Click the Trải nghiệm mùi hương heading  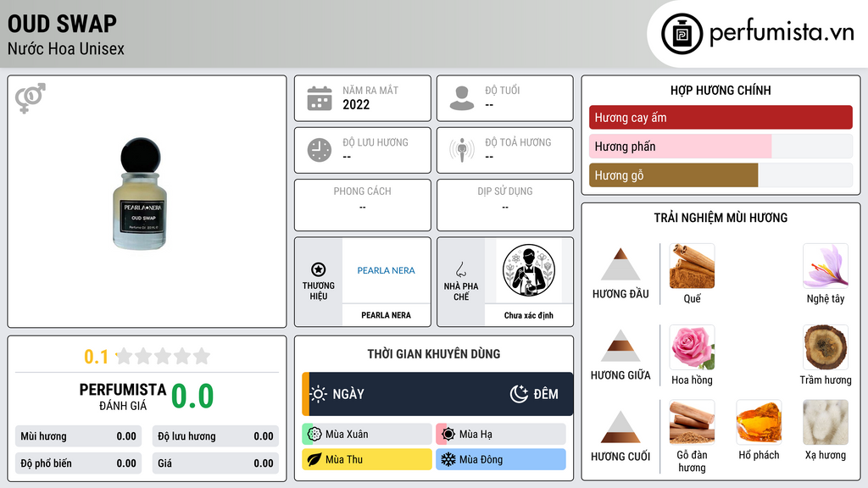coord(721,218)
